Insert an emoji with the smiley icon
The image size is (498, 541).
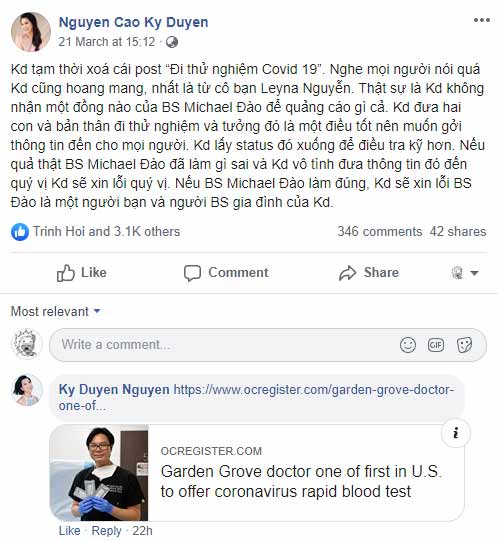click(408, 345)
